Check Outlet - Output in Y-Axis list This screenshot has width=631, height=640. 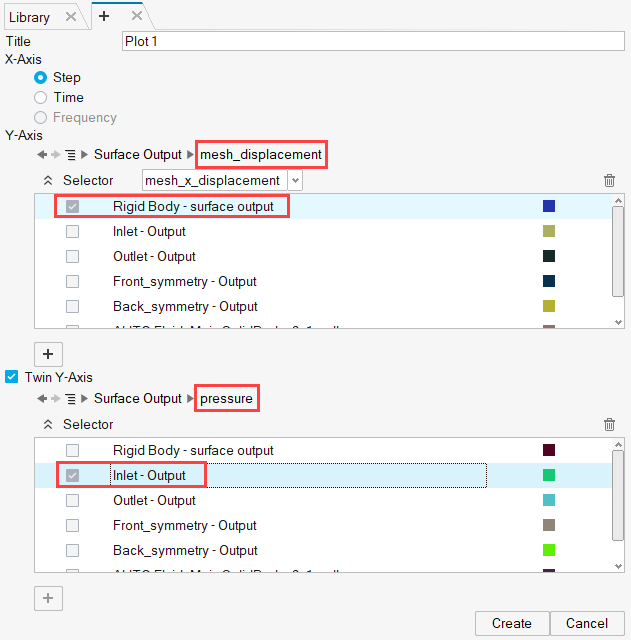[x=72, y=257]
